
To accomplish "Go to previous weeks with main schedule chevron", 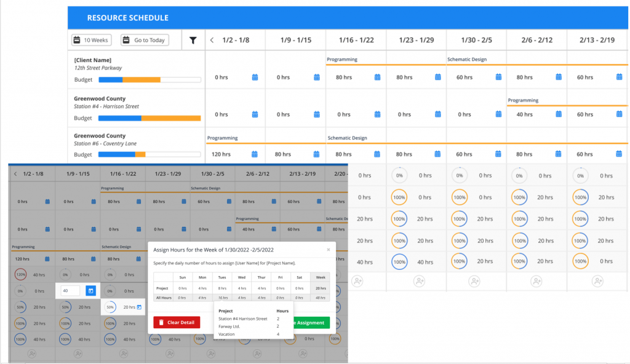I will pos(212,40).
